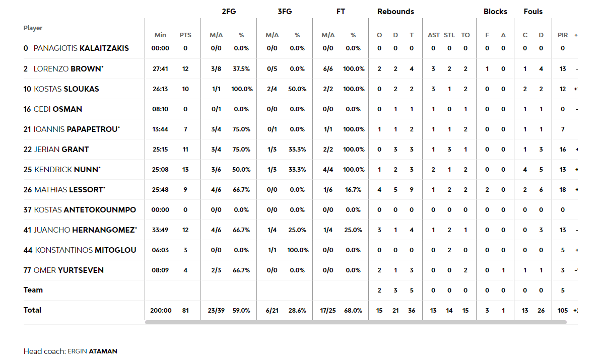Click the PIR column header
The height and width of the screenshot is (364, 603).
pos(563,35)
